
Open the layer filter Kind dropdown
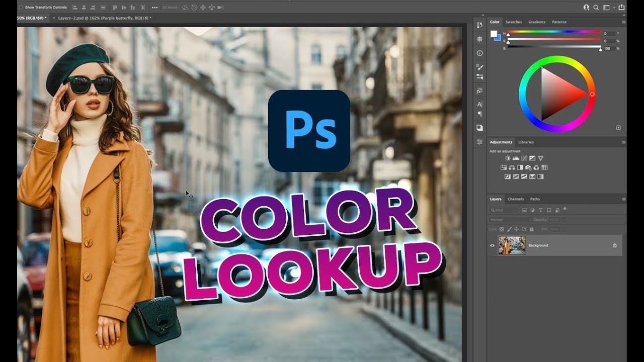coord(504,210)
